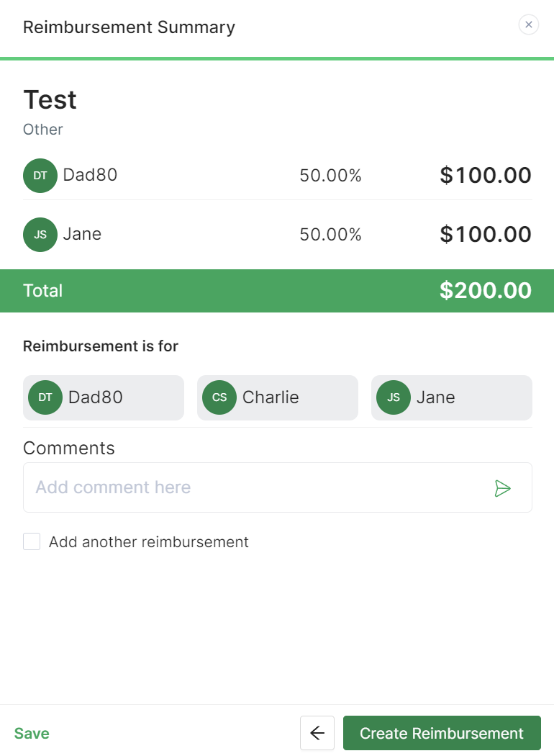Click Dad80's $100.00 amount
554x756 pixels.
[x=485, y=175]
